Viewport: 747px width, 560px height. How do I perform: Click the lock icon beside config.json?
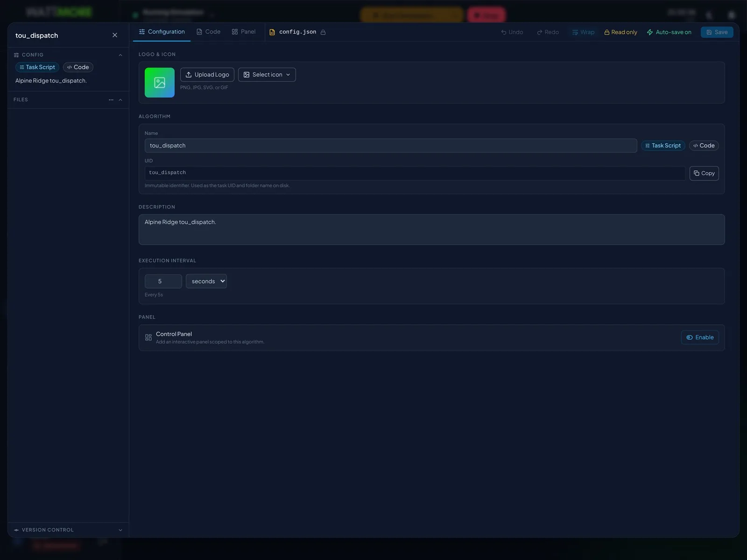[x=323, y=32]
